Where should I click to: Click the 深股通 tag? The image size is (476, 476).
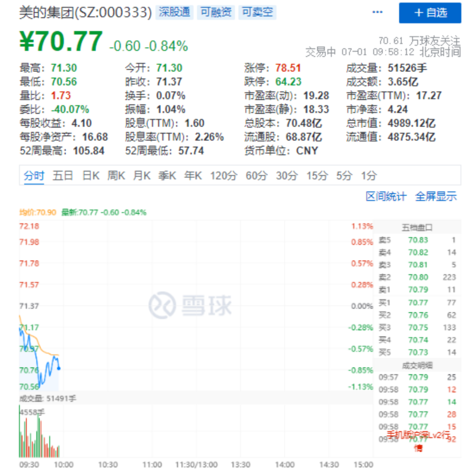tap(174, 12)
